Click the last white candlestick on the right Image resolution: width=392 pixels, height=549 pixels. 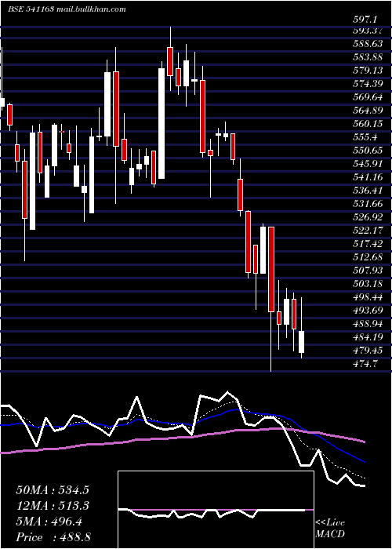301,341
